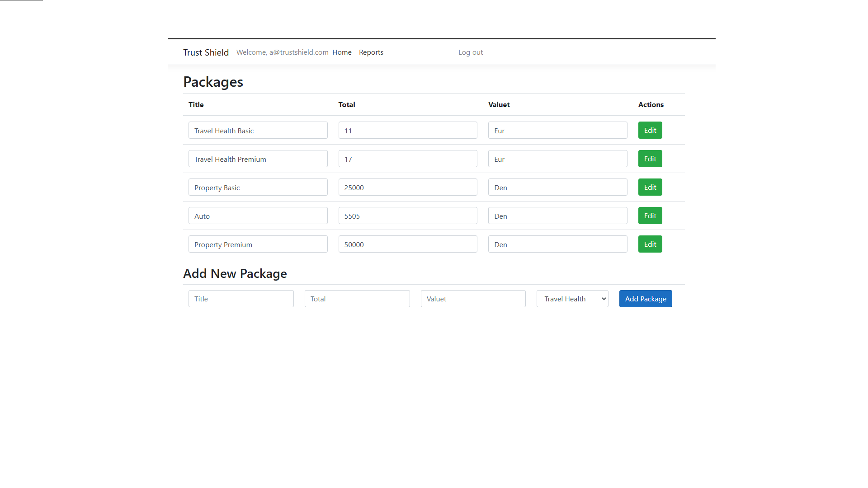
Task: Edit the Auto package row
Action: pos(650,216)
